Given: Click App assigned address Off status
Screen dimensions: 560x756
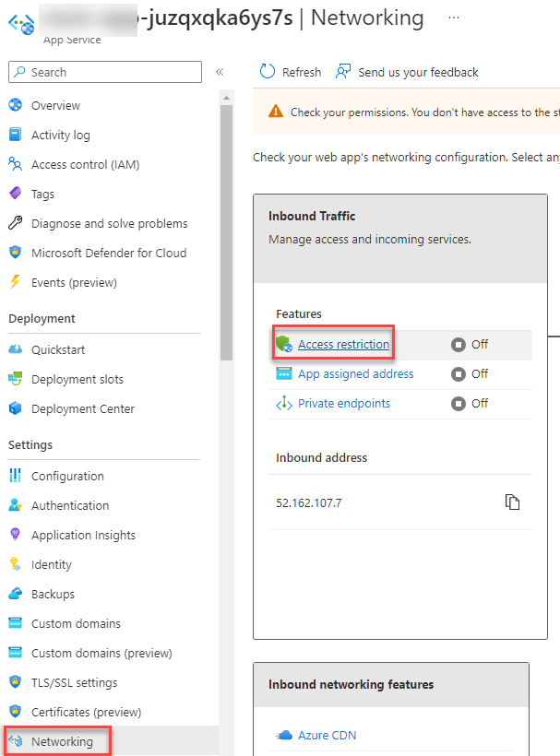Looking at the screenshot, I should [470, 373].
